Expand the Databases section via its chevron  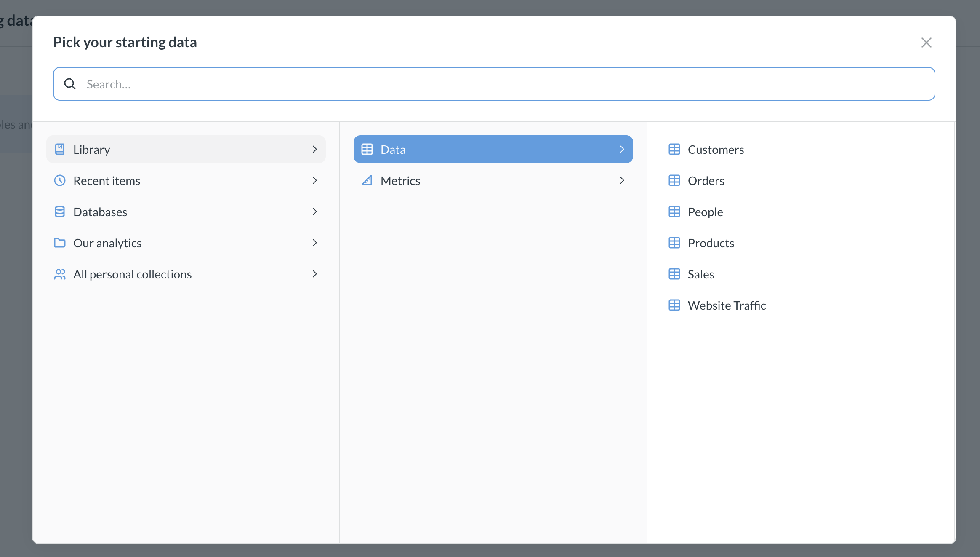(314, 212)
